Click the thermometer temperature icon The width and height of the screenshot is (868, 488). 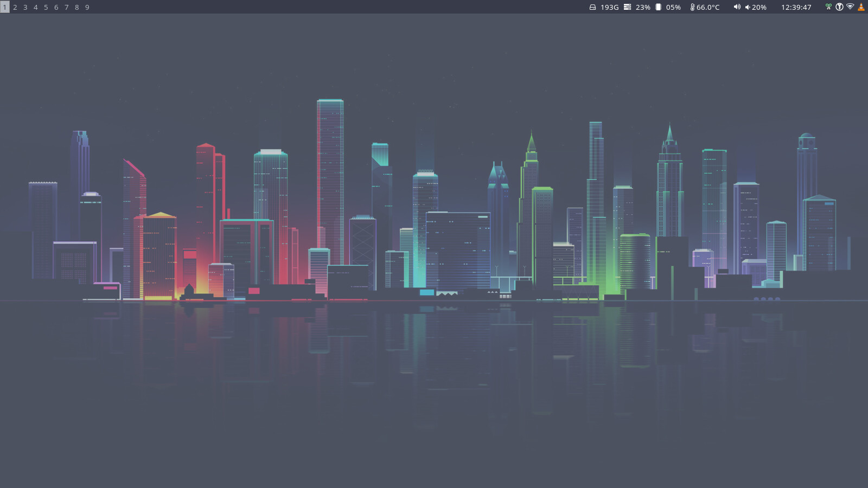point(692,7)
